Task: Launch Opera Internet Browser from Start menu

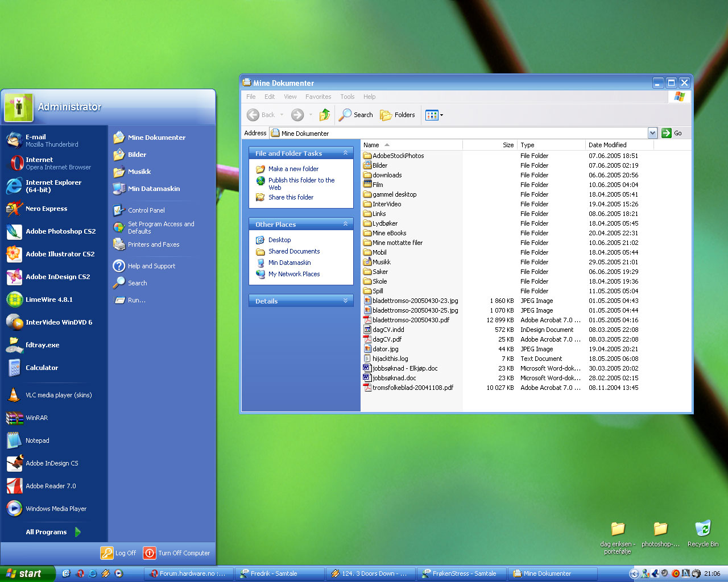Action: (51, 163)
